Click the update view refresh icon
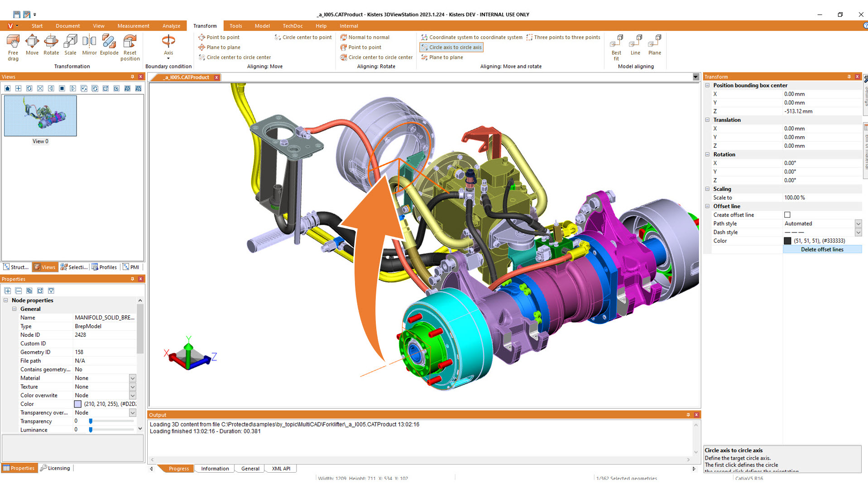The width and height of the screenshot is (868, 489). 29,88
